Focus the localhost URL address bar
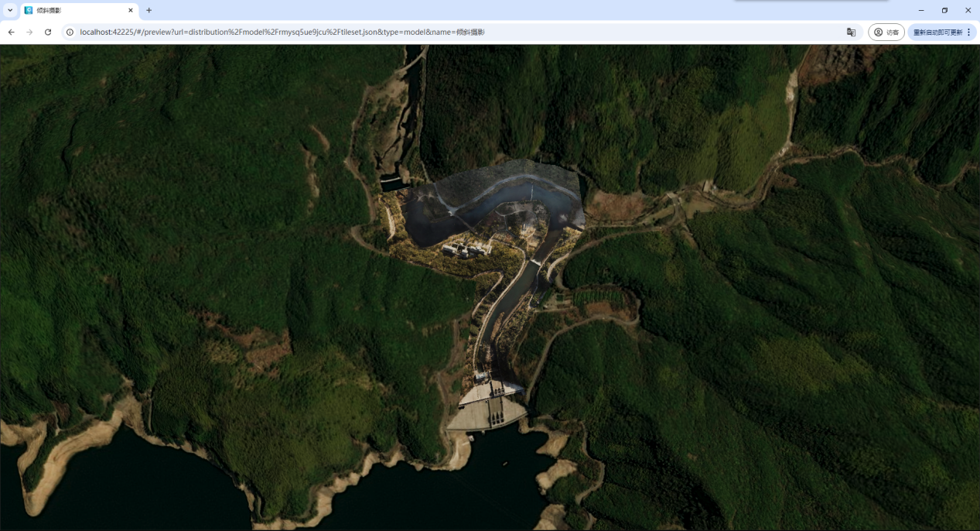The height and width of the screenshot is (531, 980). pos(387,32)
